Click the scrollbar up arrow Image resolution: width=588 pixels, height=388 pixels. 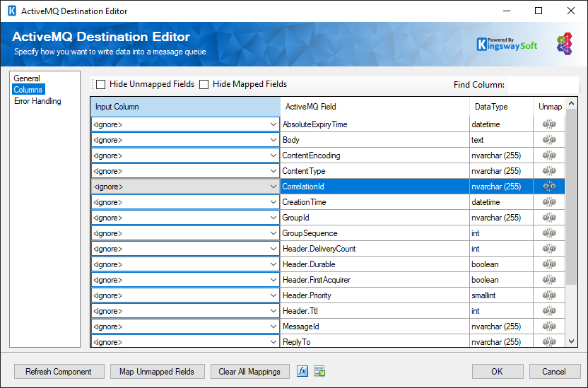point(571,103)
